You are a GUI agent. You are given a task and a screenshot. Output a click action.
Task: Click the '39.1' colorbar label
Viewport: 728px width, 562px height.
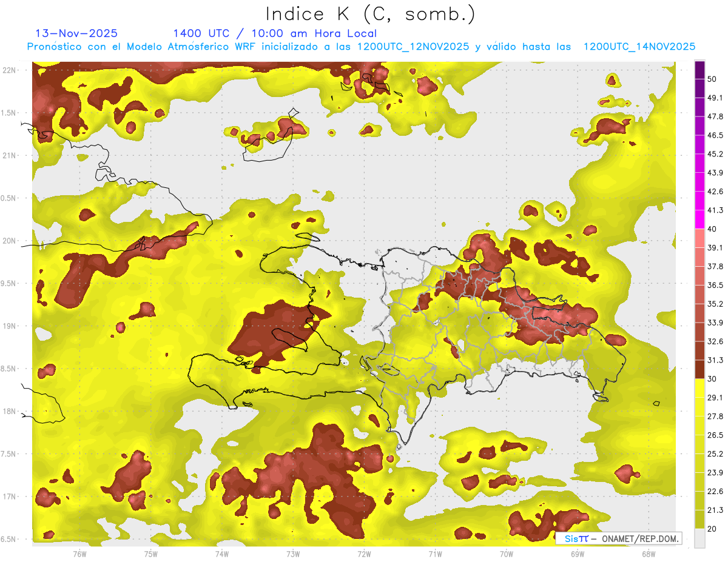[715, 247]
